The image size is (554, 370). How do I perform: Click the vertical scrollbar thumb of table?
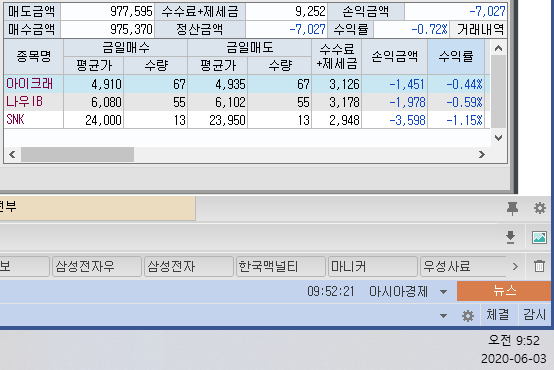click(x=499, y=91)
